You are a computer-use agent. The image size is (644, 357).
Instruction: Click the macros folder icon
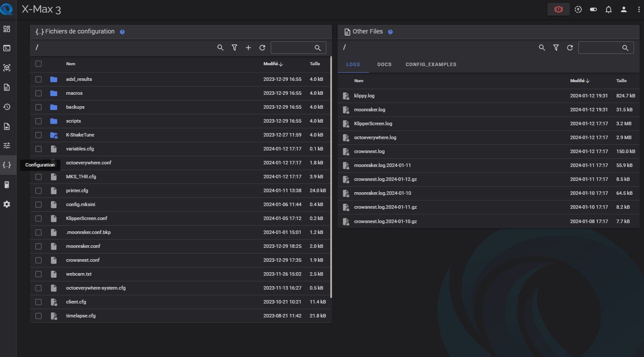53,93
